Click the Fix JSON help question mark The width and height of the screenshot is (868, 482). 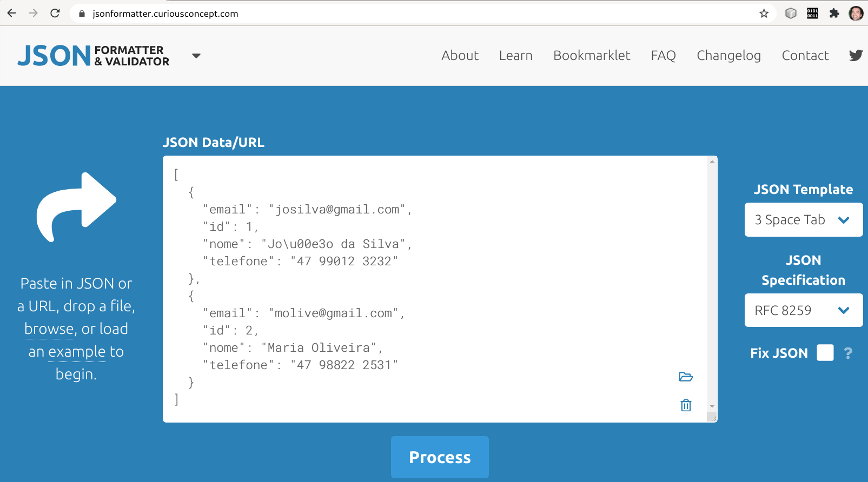click(x=848, y=353)
